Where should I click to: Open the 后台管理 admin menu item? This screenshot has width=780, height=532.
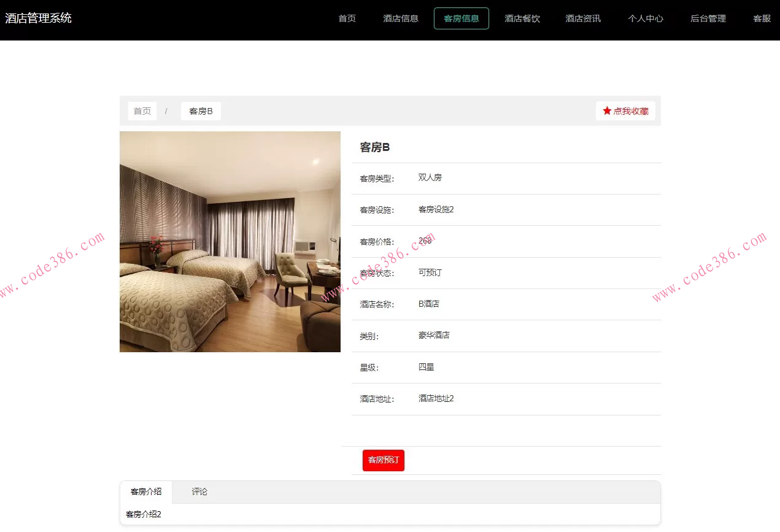[708, 18]
